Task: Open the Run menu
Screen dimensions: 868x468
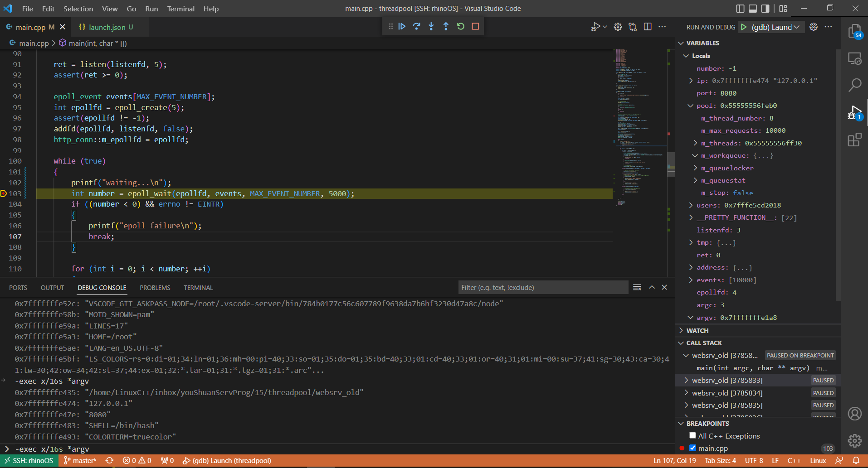Action: 151,9
